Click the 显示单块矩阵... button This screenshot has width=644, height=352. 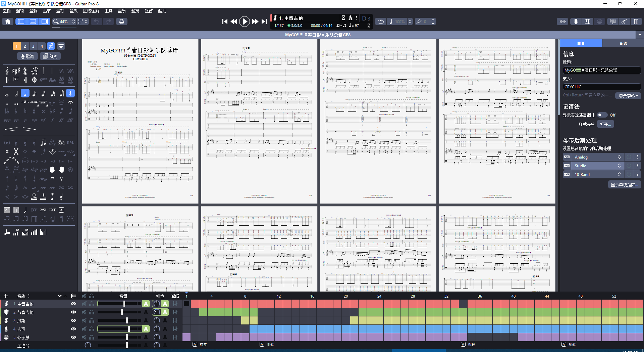pyautogui.click(x=625, y=185)
